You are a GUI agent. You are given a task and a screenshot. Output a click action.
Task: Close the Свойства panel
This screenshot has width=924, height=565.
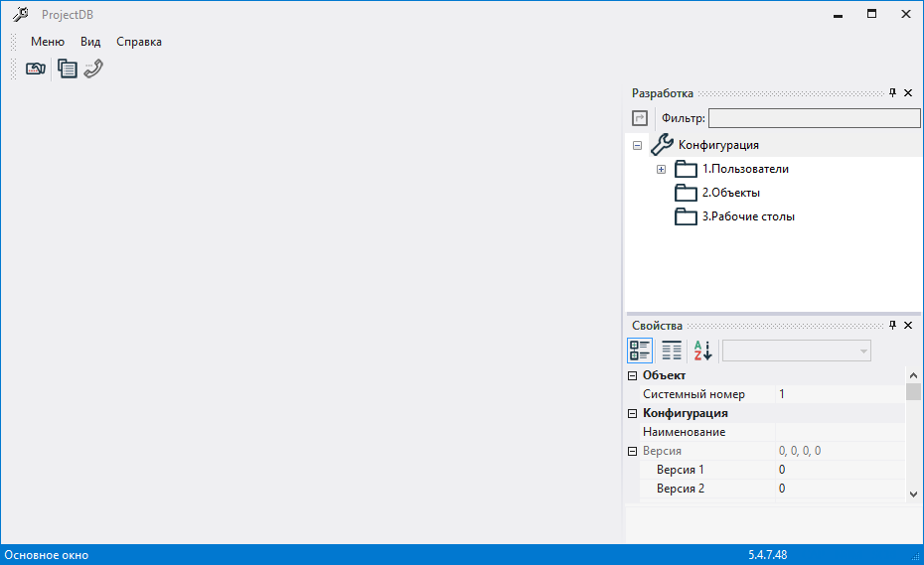(908, 326)
